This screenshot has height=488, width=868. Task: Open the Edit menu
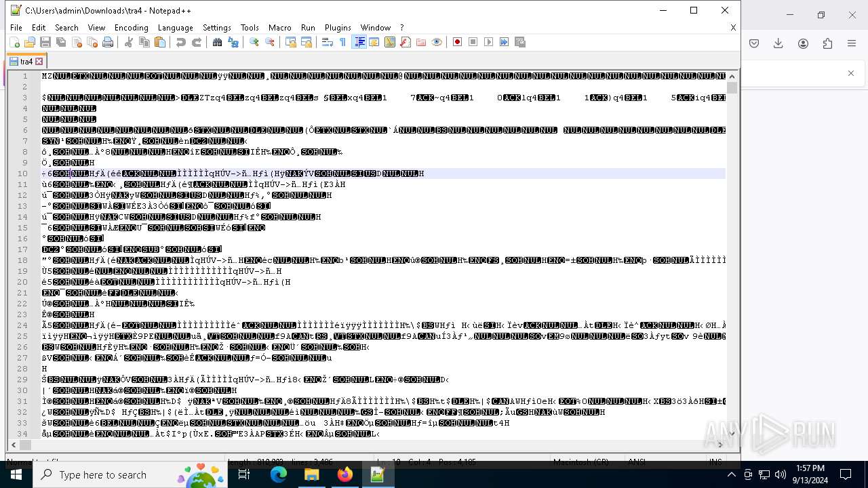pos(39,28)
